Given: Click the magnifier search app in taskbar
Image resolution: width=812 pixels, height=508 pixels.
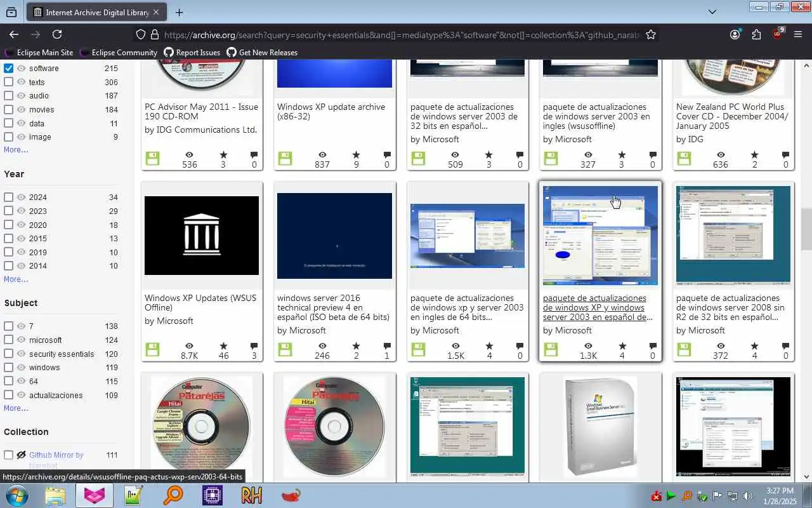Looking at the screenshot, I should (173, 495).
